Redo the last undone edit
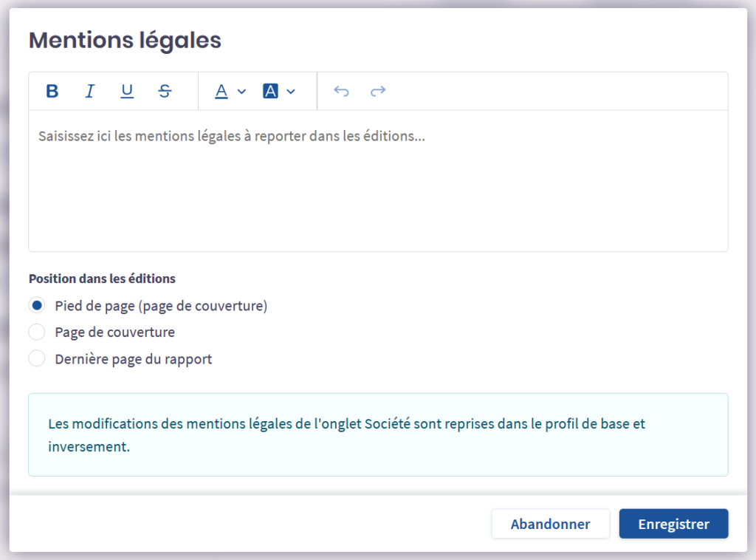This screenshot has width=756, height=560. pos(378,91)
